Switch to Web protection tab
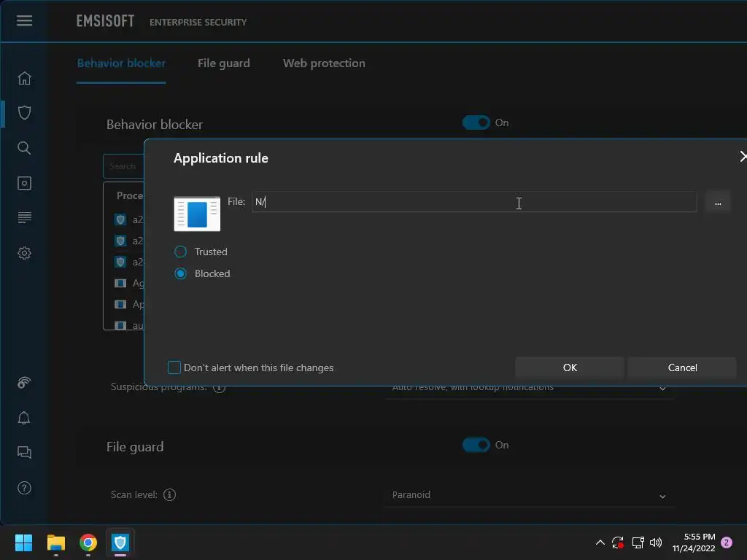 tap(324, 63)
